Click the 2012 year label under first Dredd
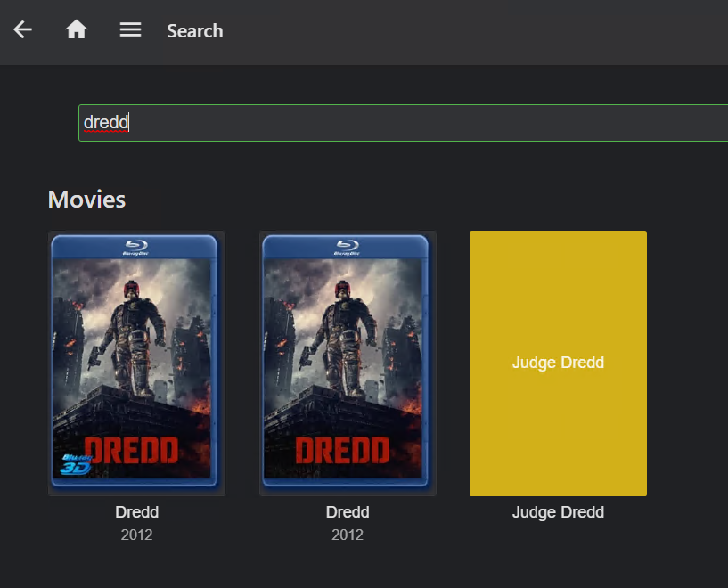The height and width of the screenshot is (588, 728). [136, 535]
